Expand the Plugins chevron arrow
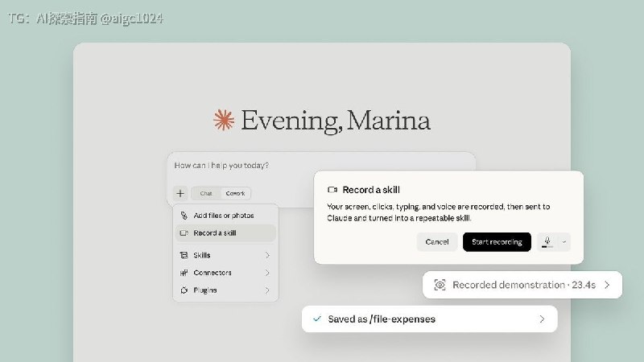Screen dimensions: 644x362 267,290
